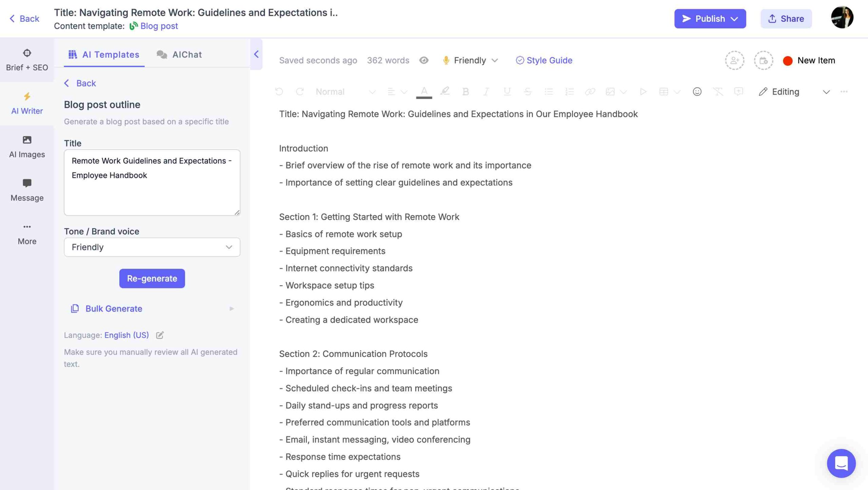Viewport: 868px width, 490px height.
Task: Click the Brief + SEO sidebar icon
Action: 27,59
